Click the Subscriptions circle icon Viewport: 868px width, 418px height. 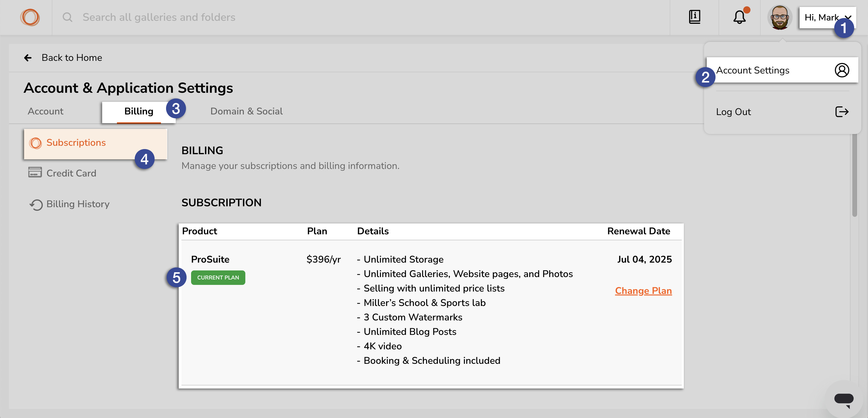tap(35, 143)
